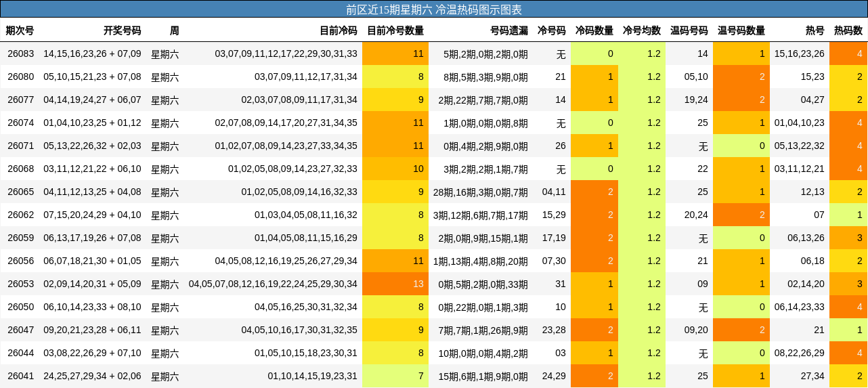Click draw numbers 14,15,16,23,26 + 07,09

[x=92, y=53]
